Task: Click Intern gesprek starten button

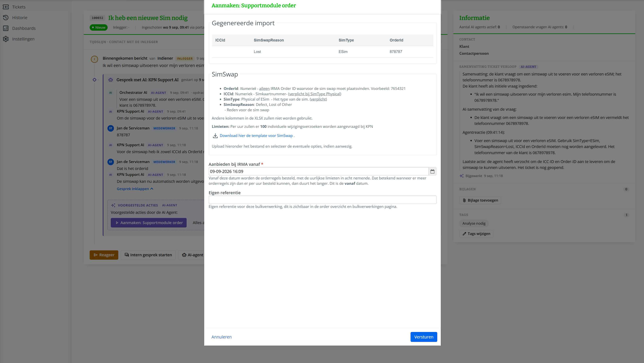Action: (148, 255)
